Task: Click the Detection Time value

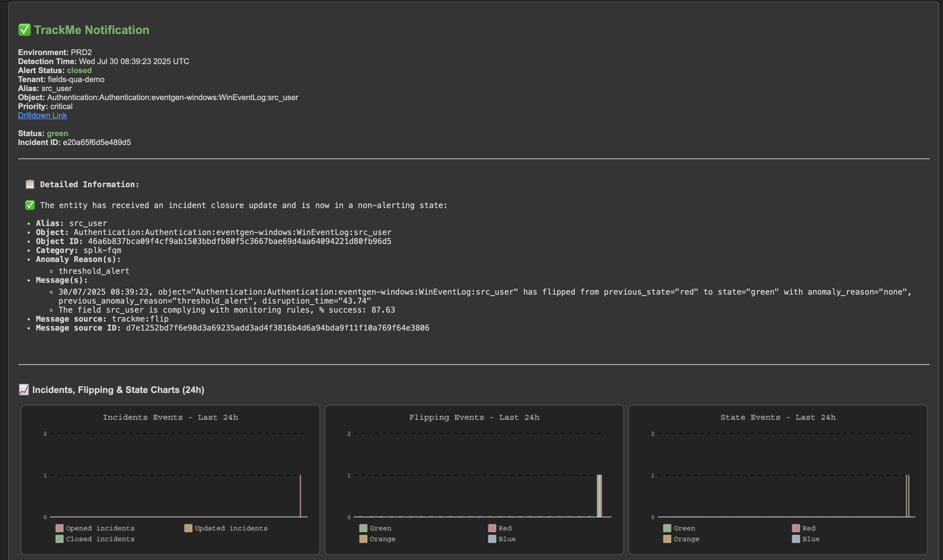Action: click(134, 62)
